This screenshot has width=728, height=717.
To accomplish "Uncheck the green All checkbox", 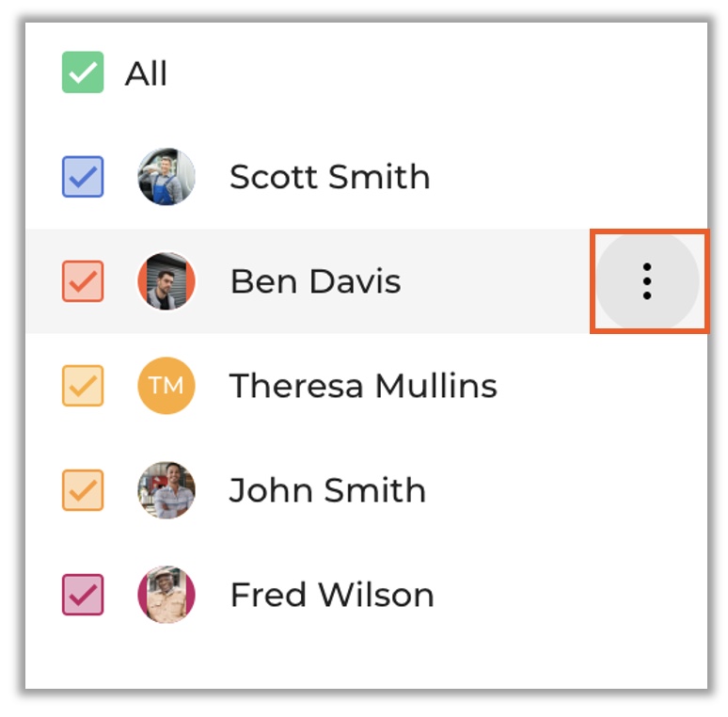I will point(83,73).
